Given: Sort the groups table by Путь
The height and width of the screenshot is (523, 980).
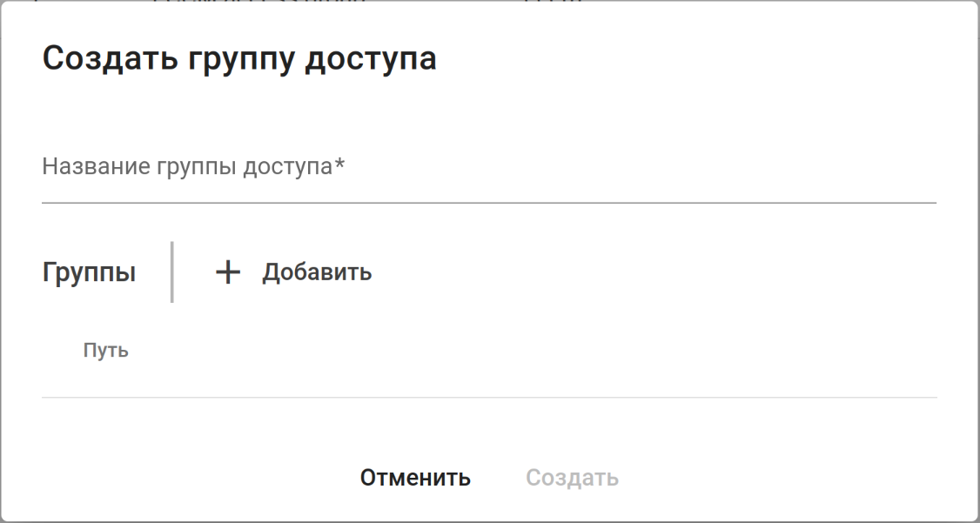Looking at the screenshot, I should point(106,351).
